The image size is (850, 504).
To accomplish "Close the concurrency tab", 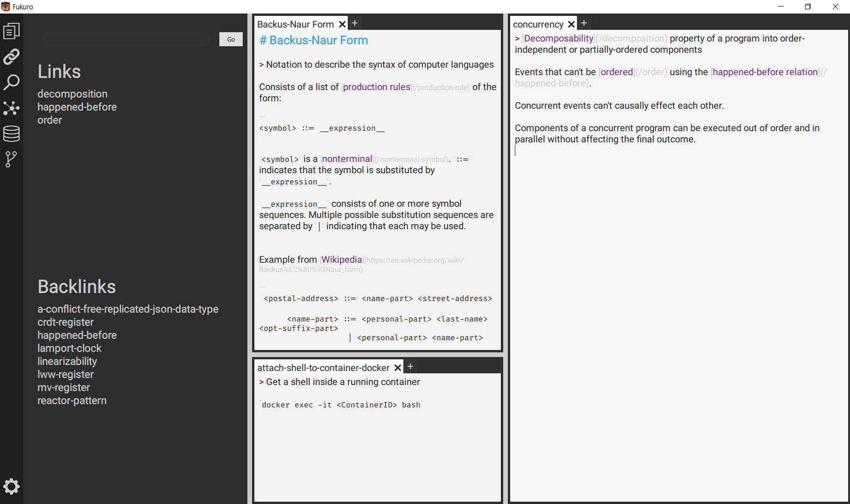I will point(571,24).
